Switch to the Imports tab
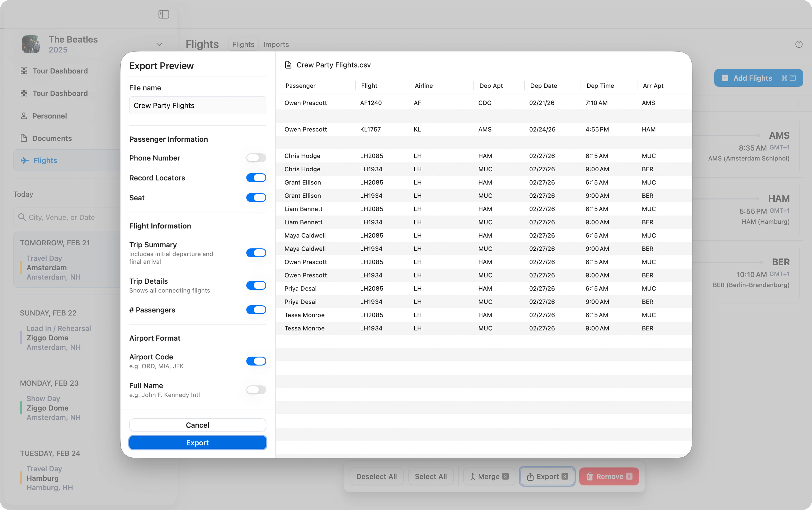 pos(276,44)
